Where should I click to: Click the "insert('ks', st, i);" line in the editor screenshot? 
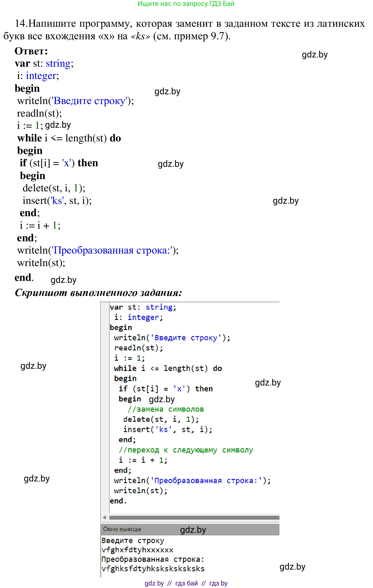pyautogui.click(x=168, y=430)
